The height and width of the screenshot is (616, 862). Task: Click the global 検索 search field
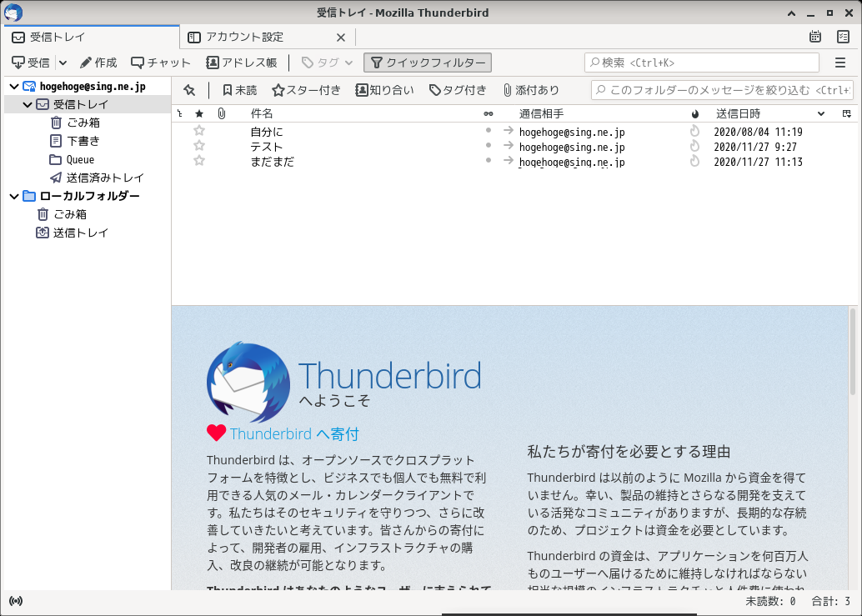point(701,63)
